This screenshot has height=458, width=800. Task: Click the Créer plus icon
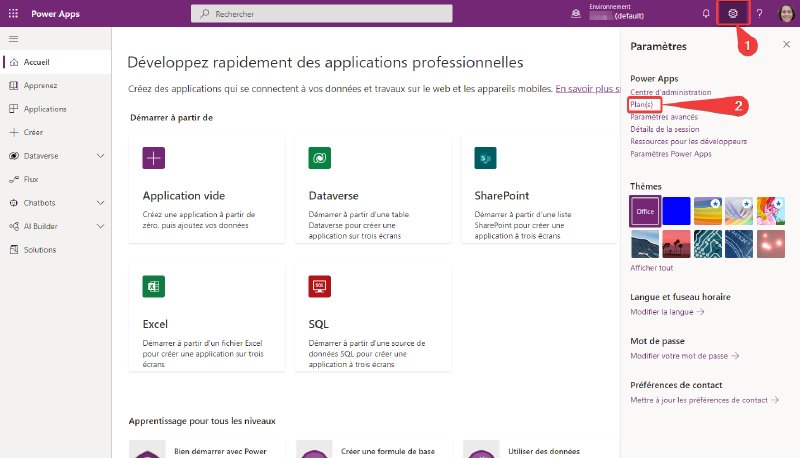click(14, 133)
